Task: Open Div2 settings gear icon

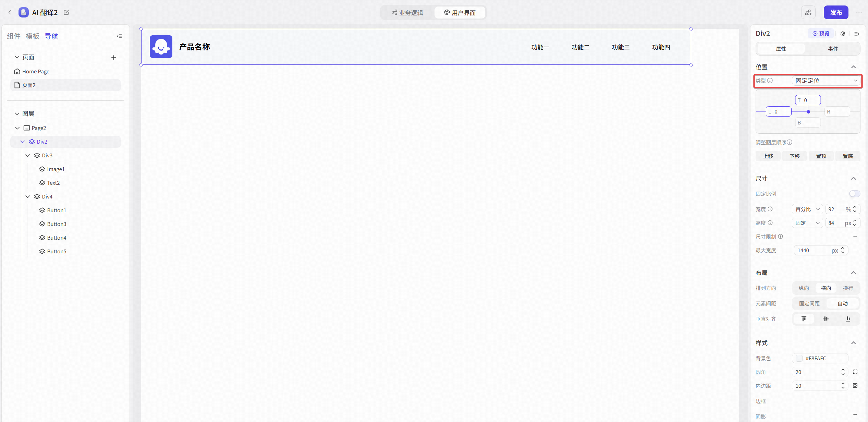Action: [x=843, y=34]
